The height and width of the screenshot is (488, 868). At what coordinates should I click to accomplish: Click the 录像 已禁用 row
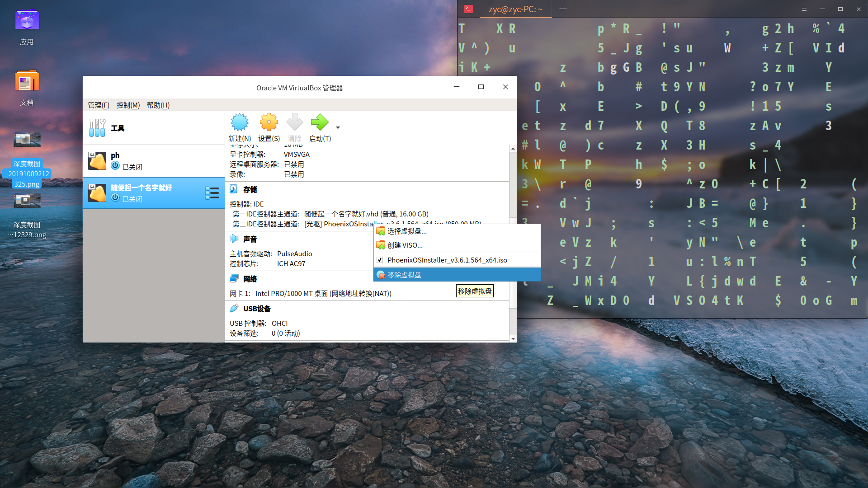[267, 174]
